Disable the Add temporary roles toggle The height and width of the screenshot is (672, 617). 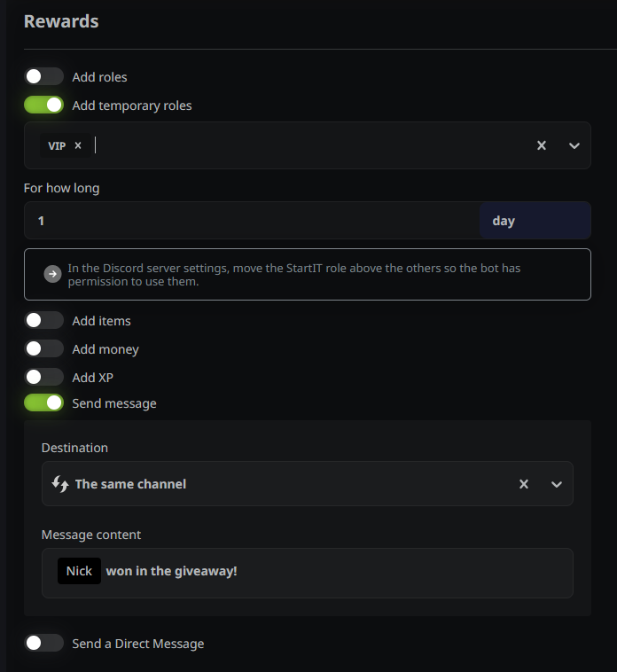tap(44, 105)
